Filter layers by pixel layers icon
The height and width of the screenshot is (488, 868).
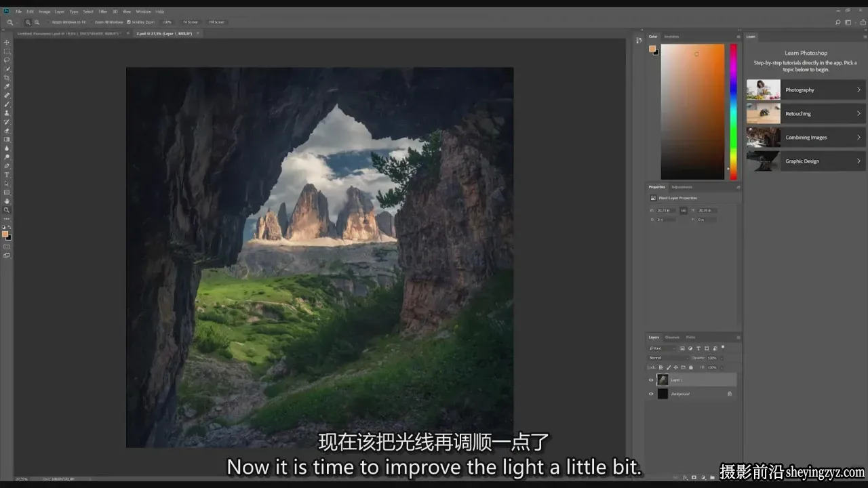tap(682, 348)
